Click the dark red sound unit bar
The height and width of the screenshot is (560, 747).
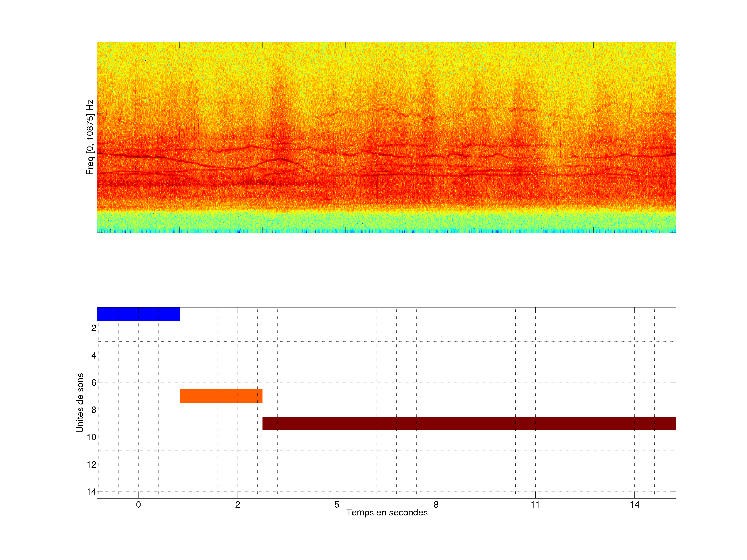coord(469,423)
